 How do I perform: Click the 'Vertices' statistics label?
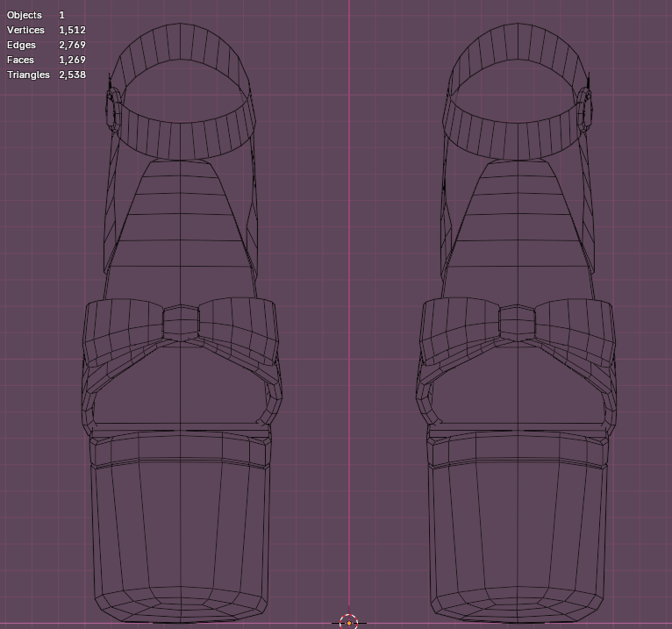coord(25,30)
